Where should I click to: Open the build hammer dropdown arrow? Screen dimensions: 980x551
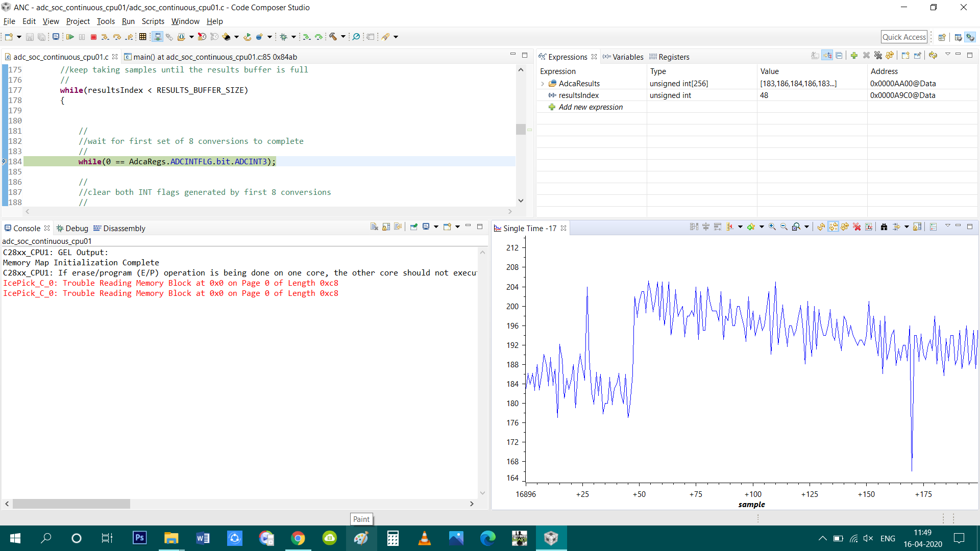pyautogui.click(x=343, y=37)
